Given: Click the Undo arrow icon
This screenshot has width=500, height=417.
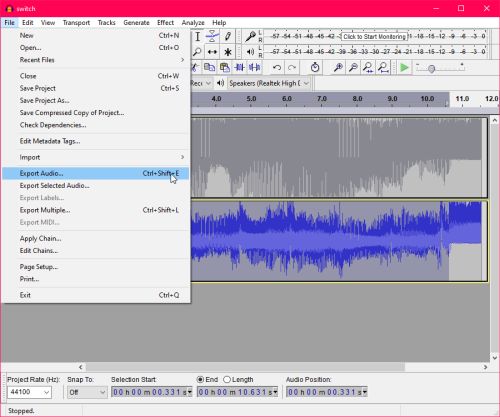Looking at the screenshot, I should click(277, 68).
